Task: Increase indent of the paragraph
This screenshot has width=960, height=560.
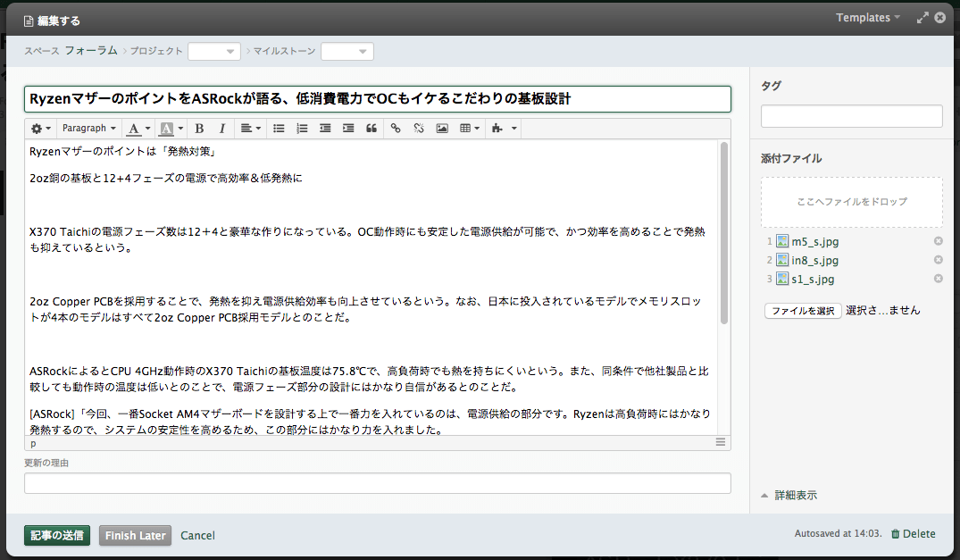Action: 348,129
